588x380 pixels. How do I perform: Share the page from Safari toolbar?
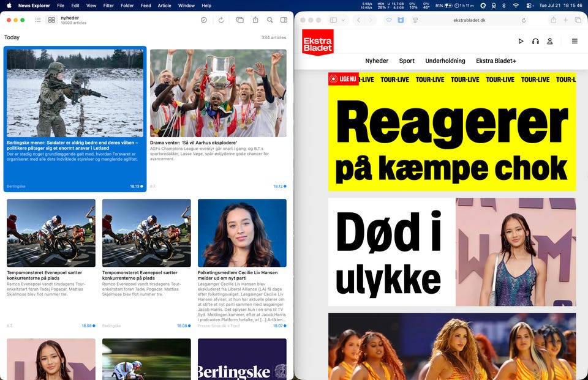(x=553, y=20)
